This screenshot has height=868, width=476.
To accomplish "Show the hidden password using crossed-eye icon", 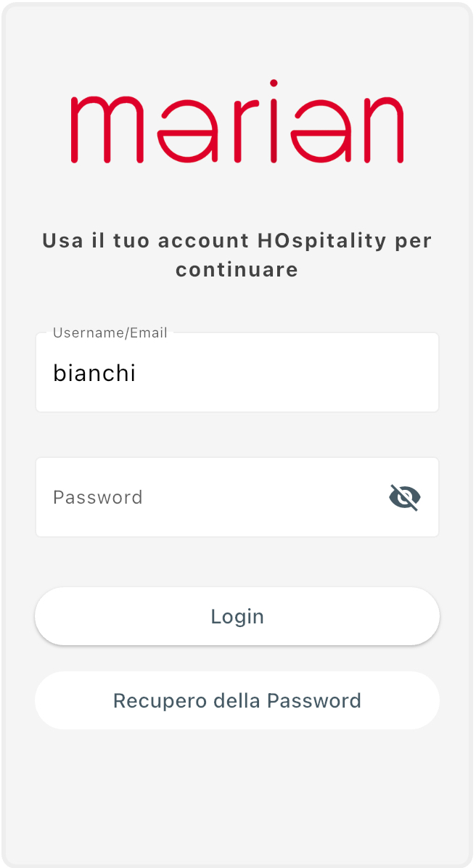I will (405, 498).
